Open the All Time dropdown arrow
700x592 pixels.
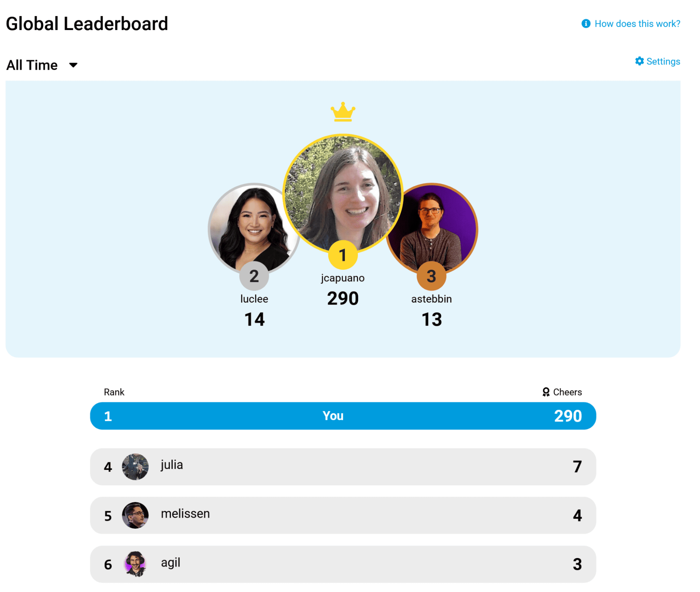tap(73, 65)
